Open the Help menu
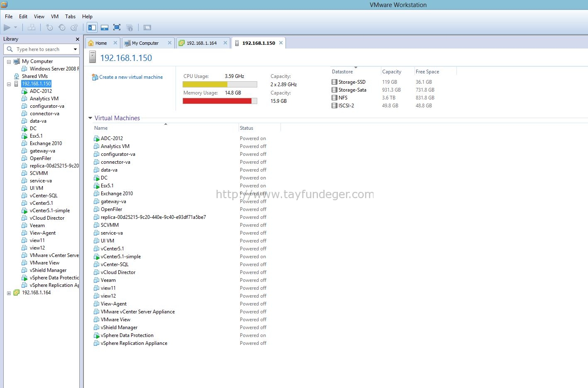The image size is (588, 388). [87, 17]
